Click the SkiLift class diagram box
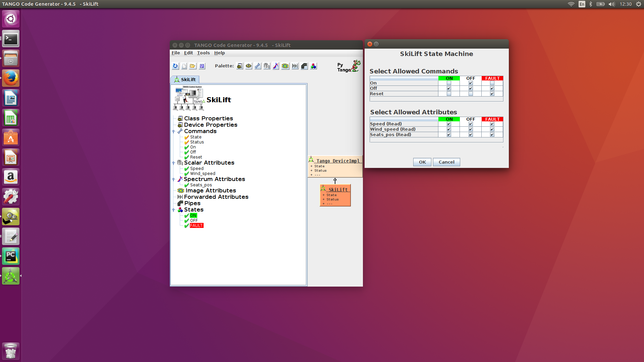 click(335, 195)
